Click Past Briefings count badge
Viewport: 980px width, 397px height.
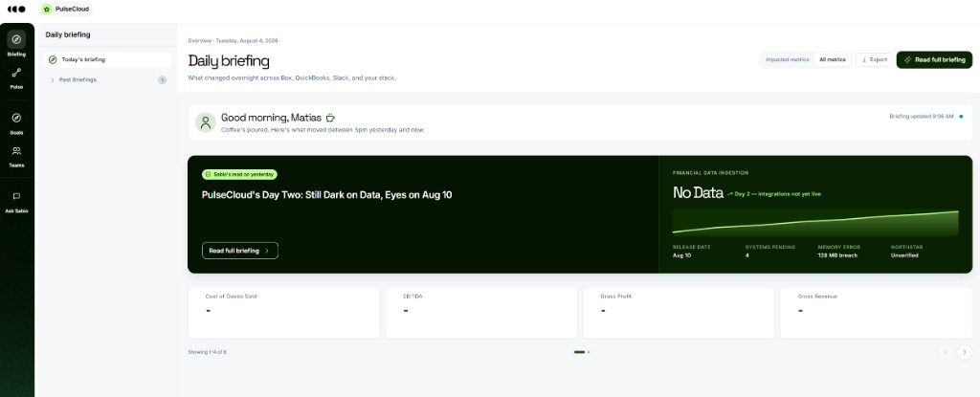(x=163, y=80)
